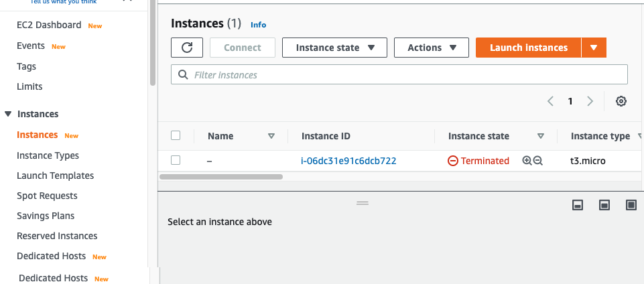The image size is (644, 284).
Task: Open Savings Plans in sidebar
Action: point(46,216)
